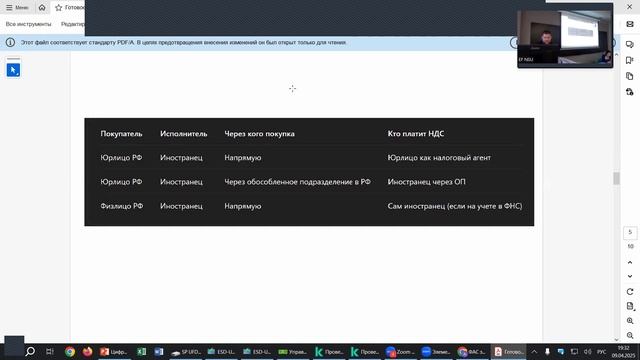Switch to the Zoom taskbar window
Viewport: 640px width, 360px height.
[400, 351]
